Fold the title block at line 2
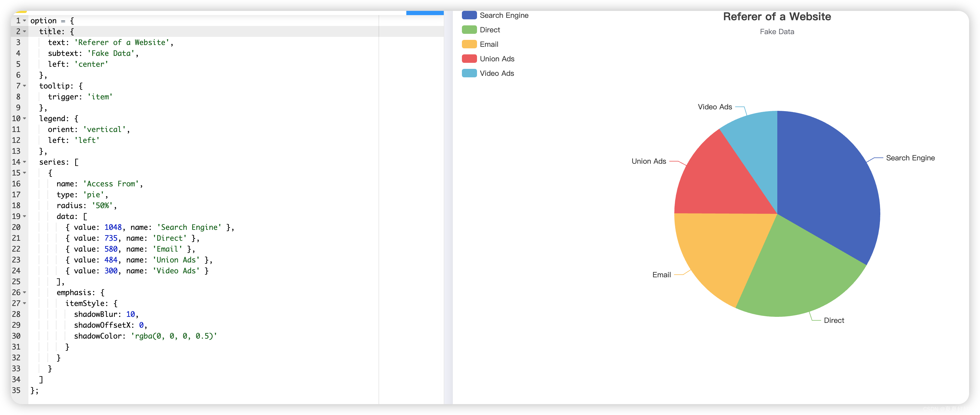The height and width of the screenshot is (415, 980). point(25,32)
